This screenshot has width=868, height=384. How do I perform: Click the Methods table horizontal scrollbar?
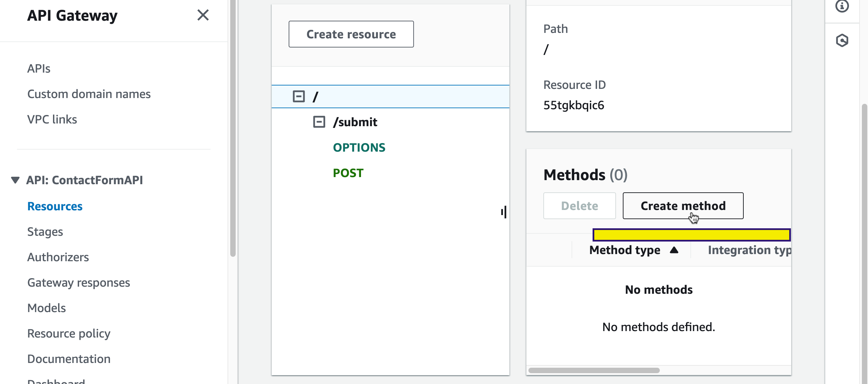click(594, 370)
